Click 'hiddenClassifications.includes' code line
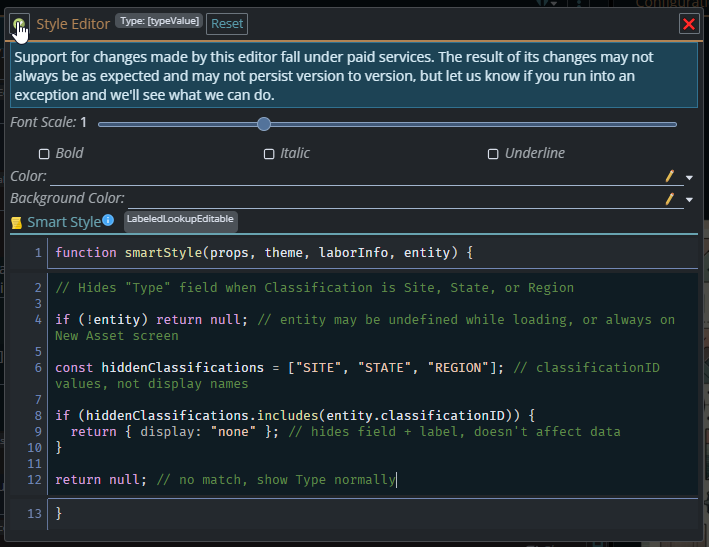The width and height of the screenshot is (709, 547). tap(295, 415)
